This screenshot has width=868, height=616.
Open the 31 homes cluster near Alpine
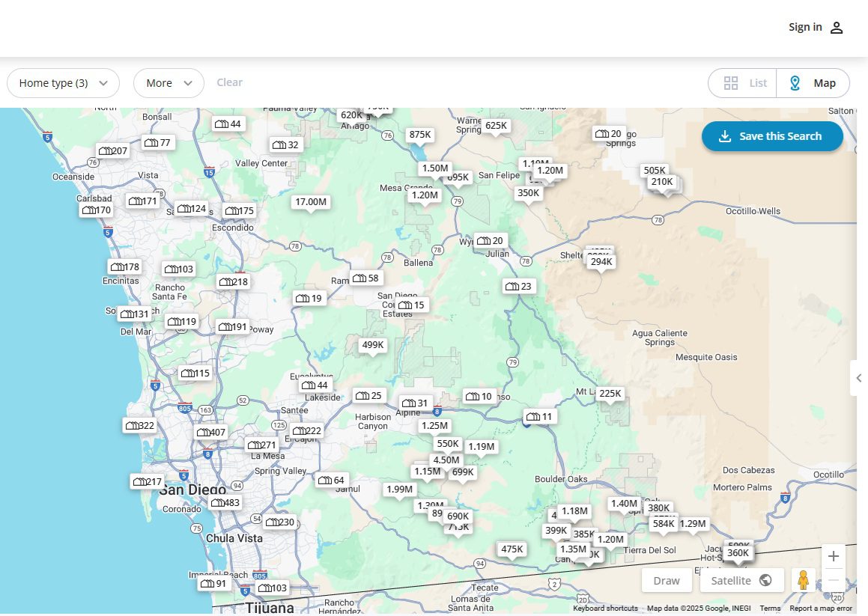click(x=415, y=403)
